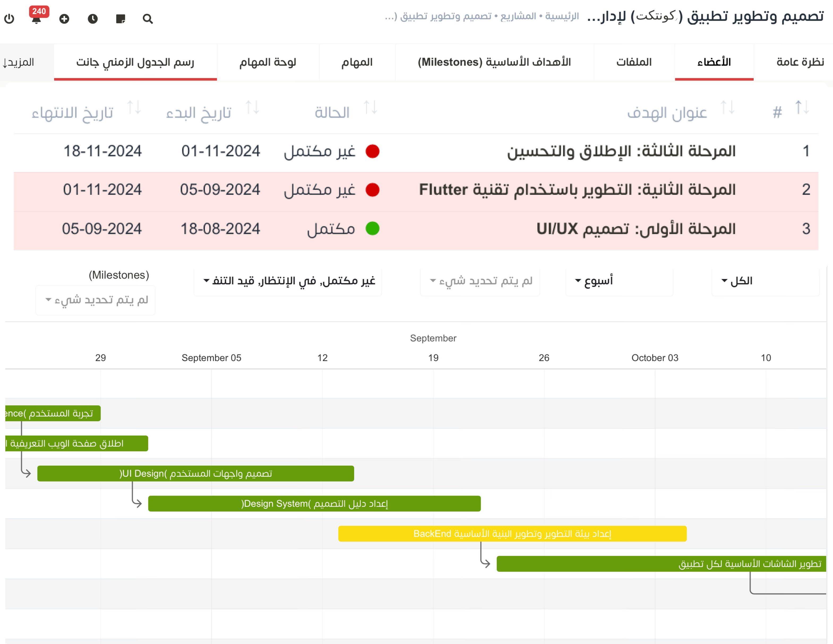The width and height of the screenshot is (833, 644).
Task: Switch to لوحة المهام tab
Action: click(x=268, y=62)
